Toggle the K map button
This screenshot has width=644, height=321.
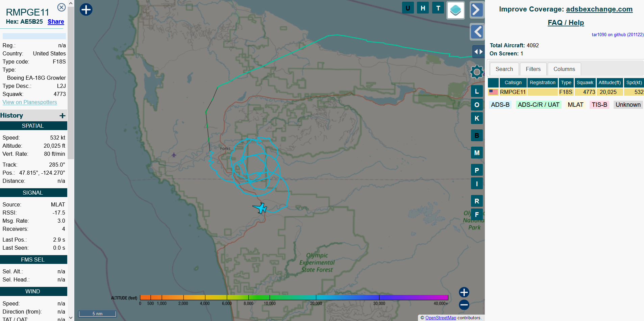[477, 118]
